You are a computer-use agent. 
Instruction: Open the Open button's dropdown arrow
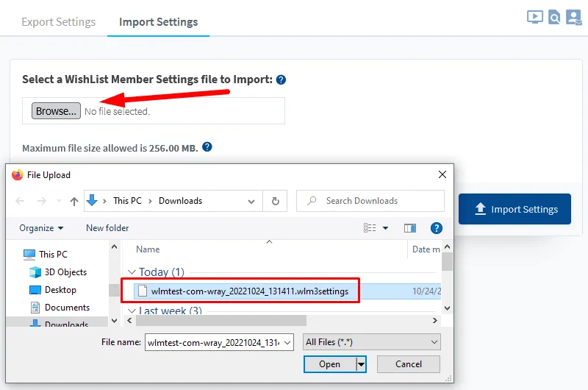pos(361,364)
